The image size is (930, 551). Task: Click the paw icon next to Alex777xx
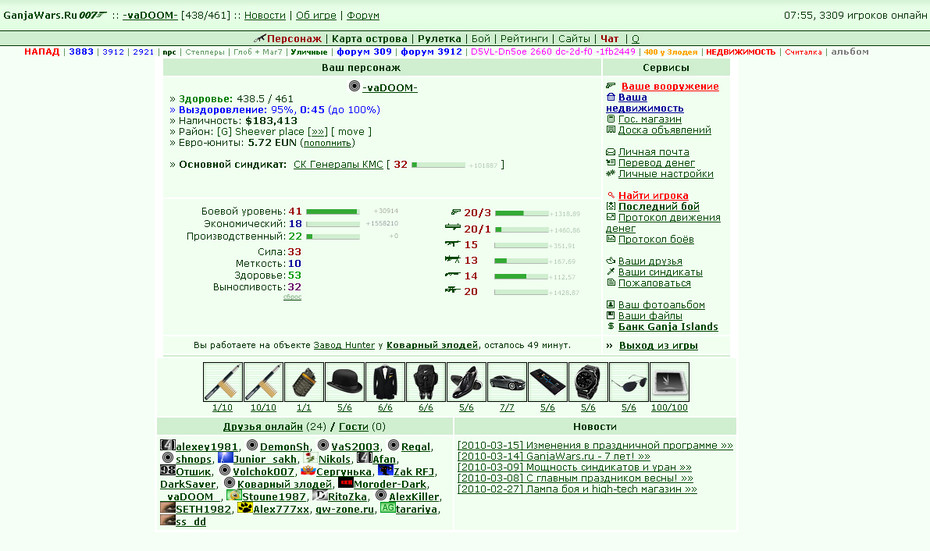click(244, 508)
